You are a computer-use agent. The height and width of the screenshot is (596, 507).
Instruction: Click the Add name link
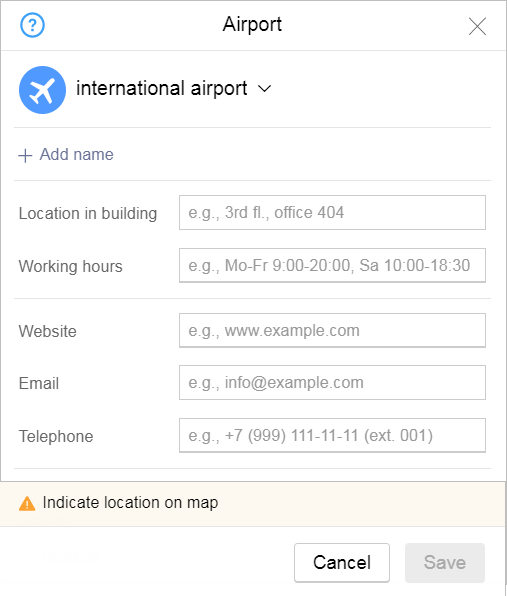76,155
